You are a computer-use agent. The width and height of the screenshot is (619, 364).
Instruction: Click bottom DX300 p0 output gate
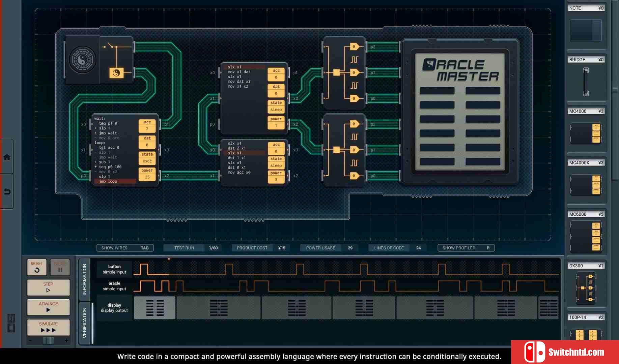(354, 176)
